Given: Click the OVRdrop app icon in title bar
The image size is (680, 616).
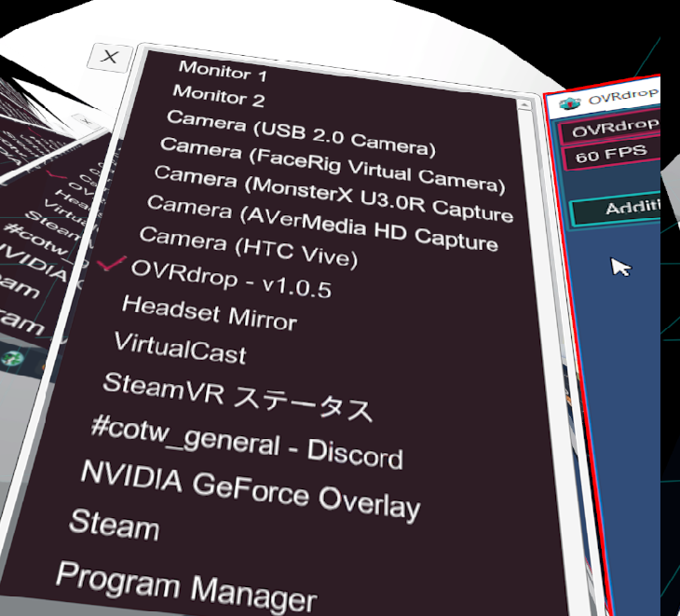Looking at the screenshot, I should tap(569, 103).
